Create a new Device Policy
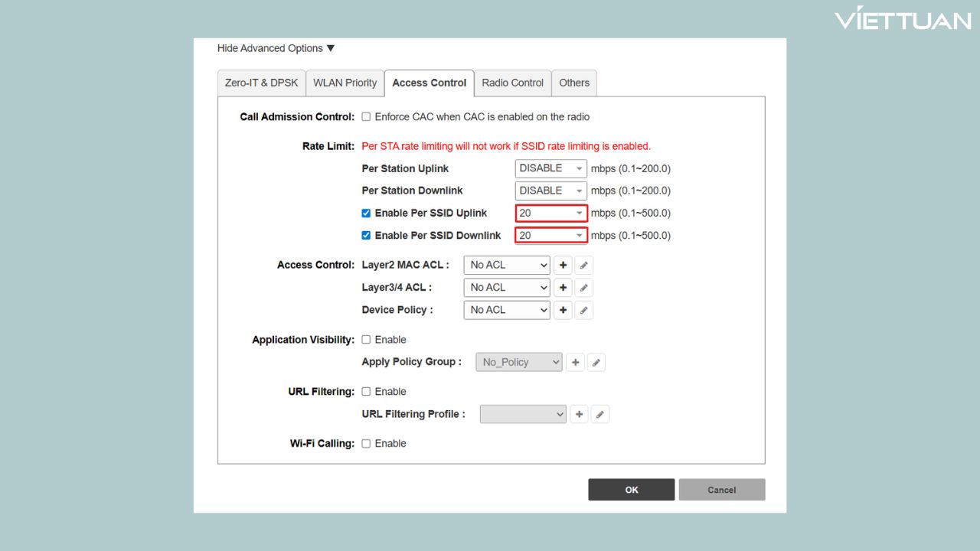This screenshot has height=551, width=980. click(563, 310)
